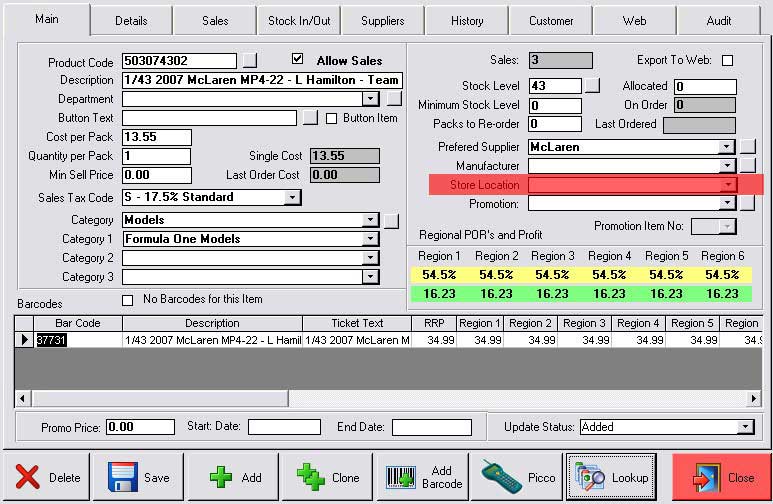This screenshot has height=504, width=773.
Task: Expand the Update Status dropdown
Action: (744, 427)
